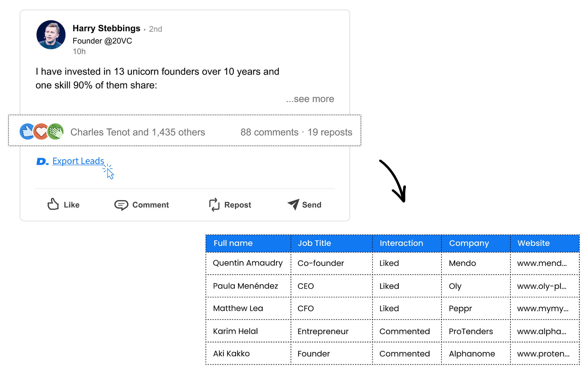
Task: Click the Interaction column header
Action: click(401, 243)
